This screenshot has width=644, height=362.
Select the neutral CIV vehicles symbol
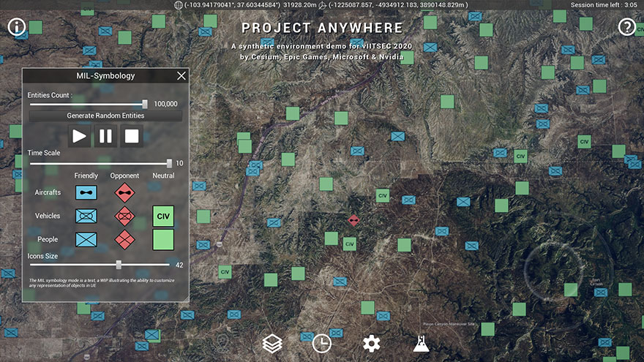pos(163,216)
